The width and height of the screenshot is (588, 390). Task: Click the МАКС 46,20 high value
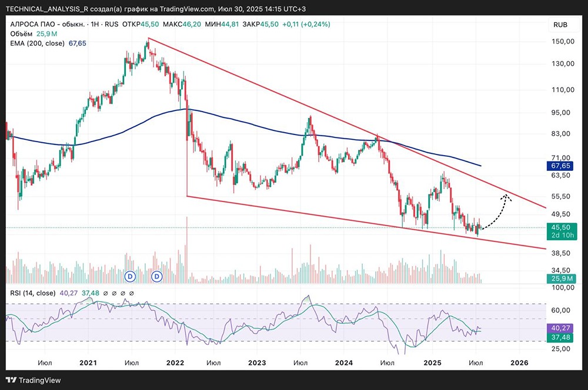[x=182, y=24]
